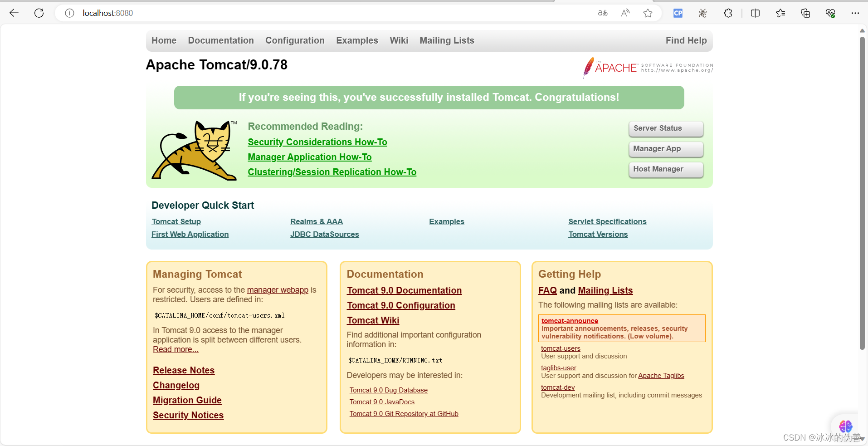This screenshot has width=868, height=446.
Task: Click the Server Status button
Action: (666, 128)
